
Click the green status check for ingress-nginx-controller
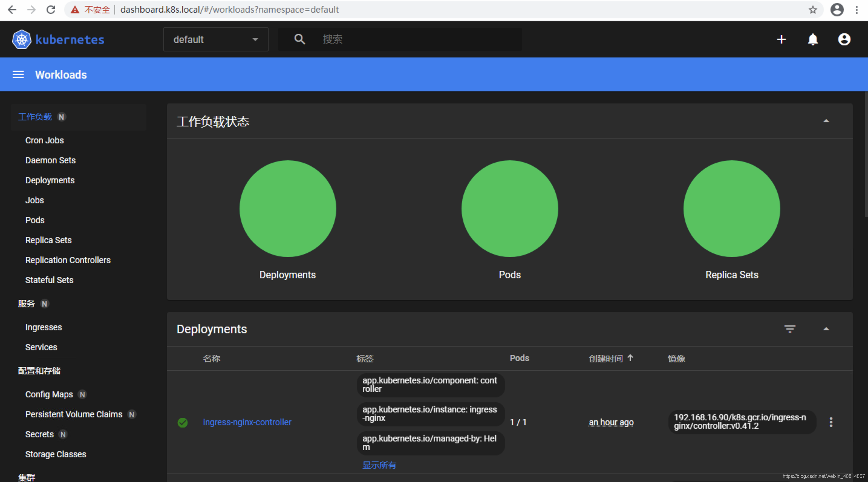(183, 422)
